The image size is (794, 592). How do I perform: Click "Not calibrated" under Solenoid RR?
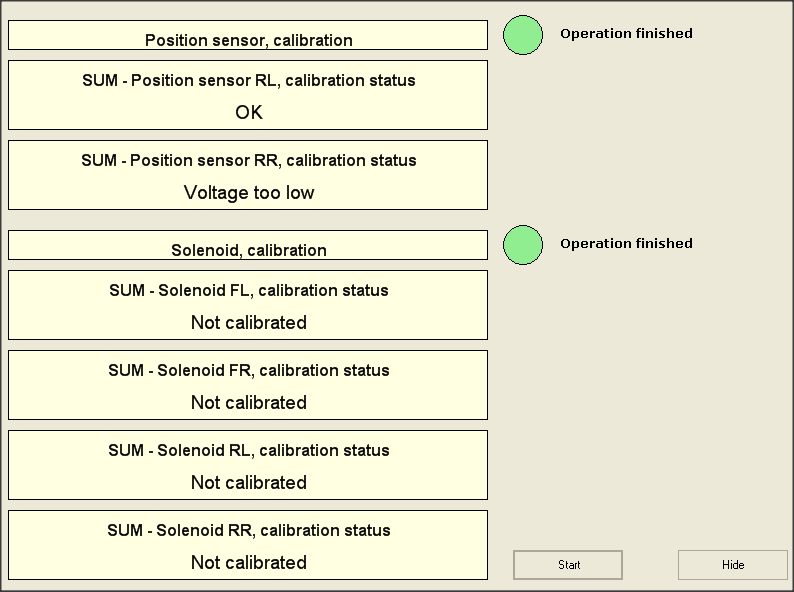point(248,562)
